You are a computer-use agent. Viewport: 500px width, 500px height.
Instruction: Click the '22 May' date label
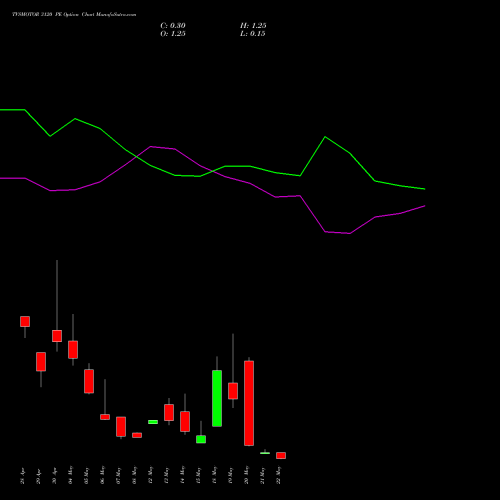(278, 475)
